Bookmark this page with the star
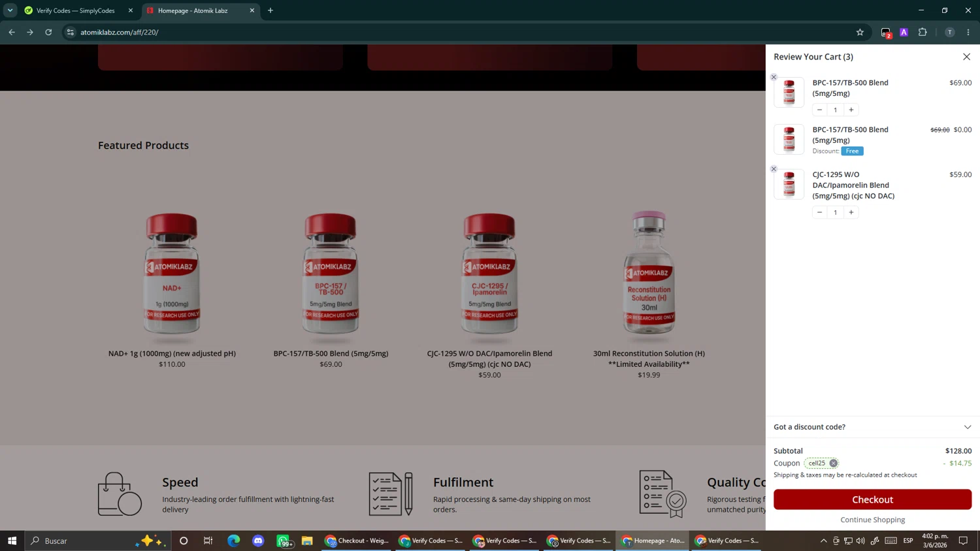The image size is (980, 551). coord(860,32)
